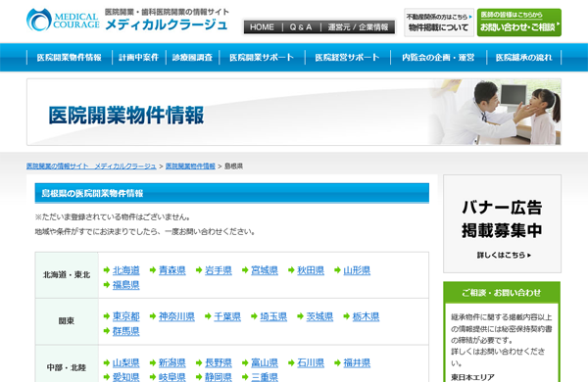This screenshot has width=588, height=382.
Task: Open the 秋田県 prefecture link
Action: [311, 270]
